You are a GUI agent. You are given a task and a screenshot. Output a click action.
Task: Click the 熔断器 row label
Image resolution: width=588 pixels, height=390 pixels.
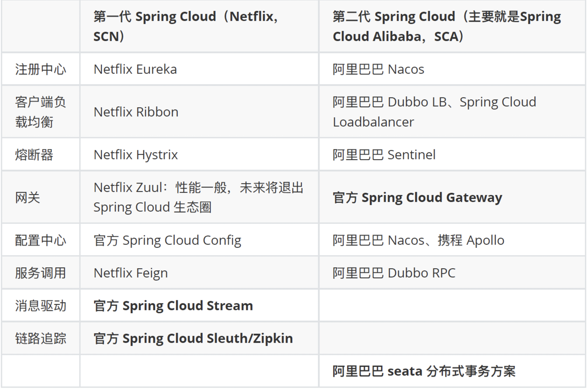pos(34,155)
